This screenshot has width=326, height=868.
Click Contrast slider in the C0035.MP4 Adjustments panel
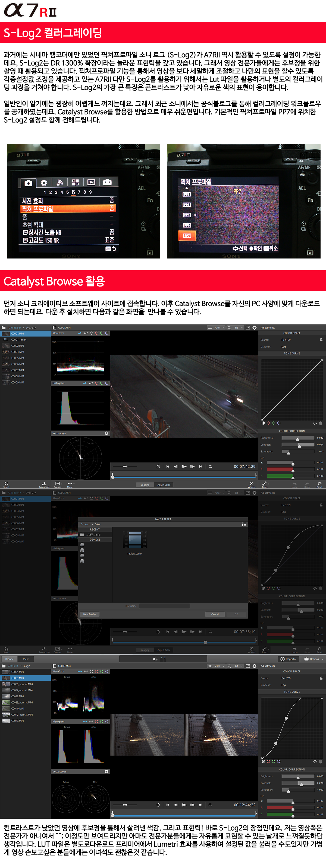tap(298, 783)
